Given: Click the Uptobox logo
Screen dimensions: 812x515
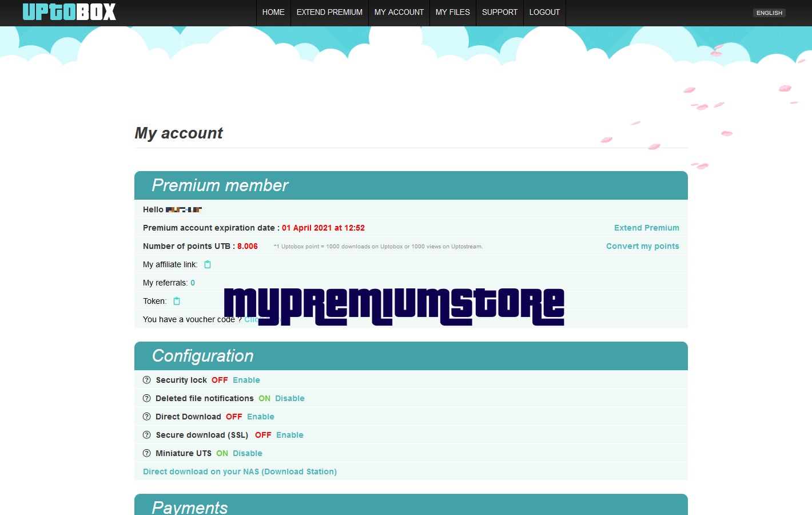Looking at the screenshot, I should pos(69,11).
